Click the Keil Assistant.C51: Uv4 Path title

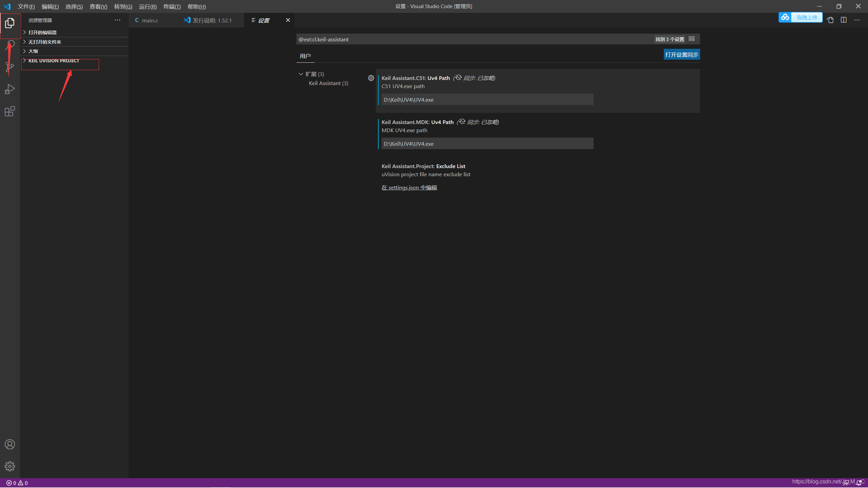coord(416,78)
